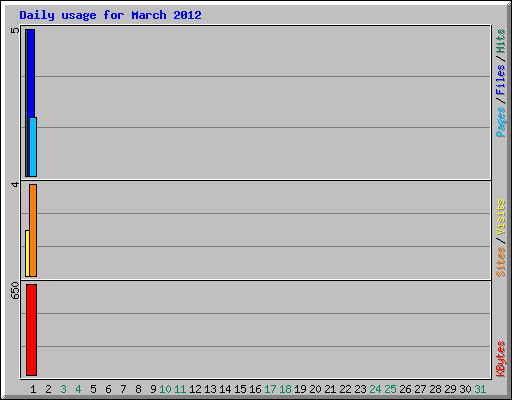The image size is (512, 400).
Task: Click day 1 on the x-axis
Action: (x=33, y=389)
